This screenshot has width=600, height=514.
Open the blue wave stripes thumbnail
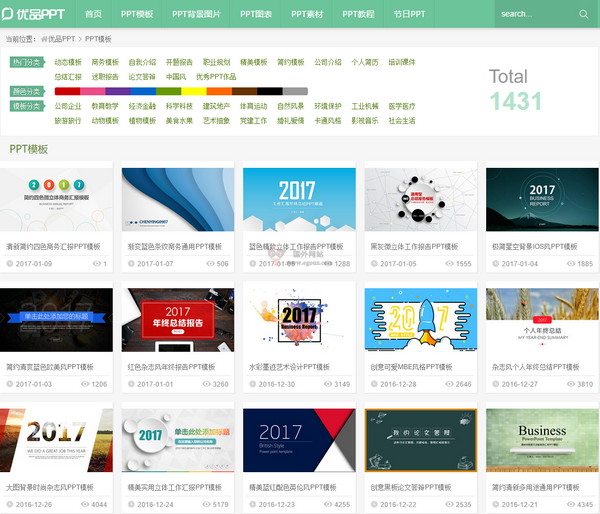(178, 199)
